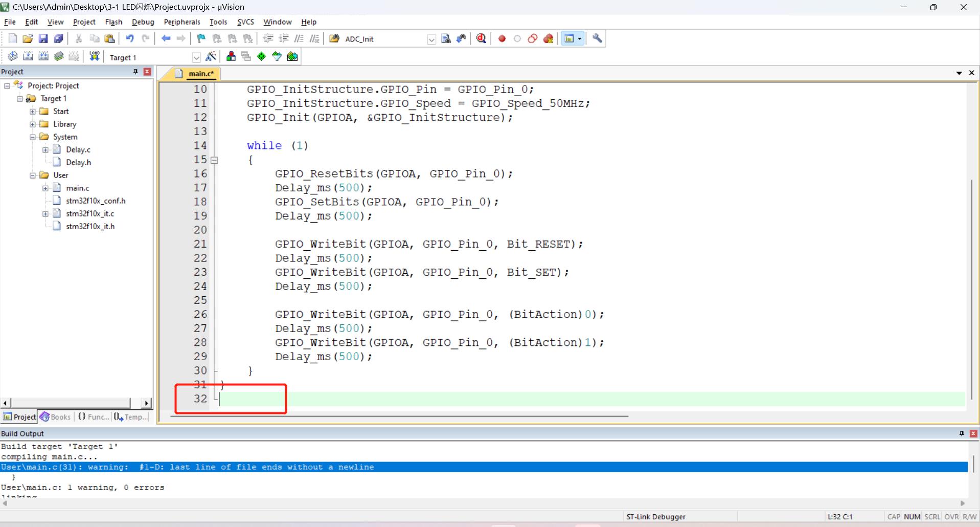Collapse the System folder in project tree

tap(33, 137)
